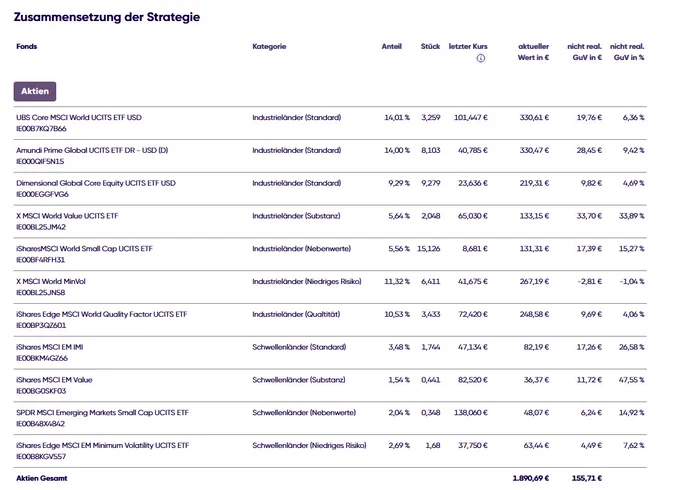The image size is (680, 490).
Task: Click the Anteil column header
Action: click(392, 46)
